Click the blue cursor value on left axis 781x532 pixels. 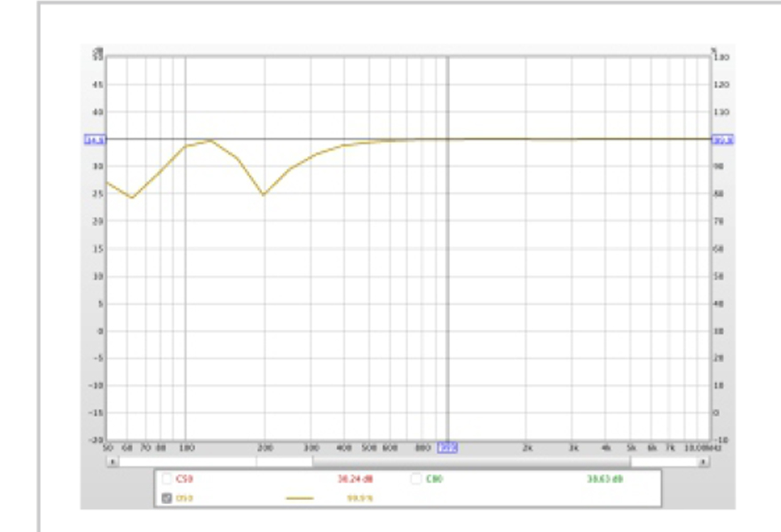click(94, 139)
